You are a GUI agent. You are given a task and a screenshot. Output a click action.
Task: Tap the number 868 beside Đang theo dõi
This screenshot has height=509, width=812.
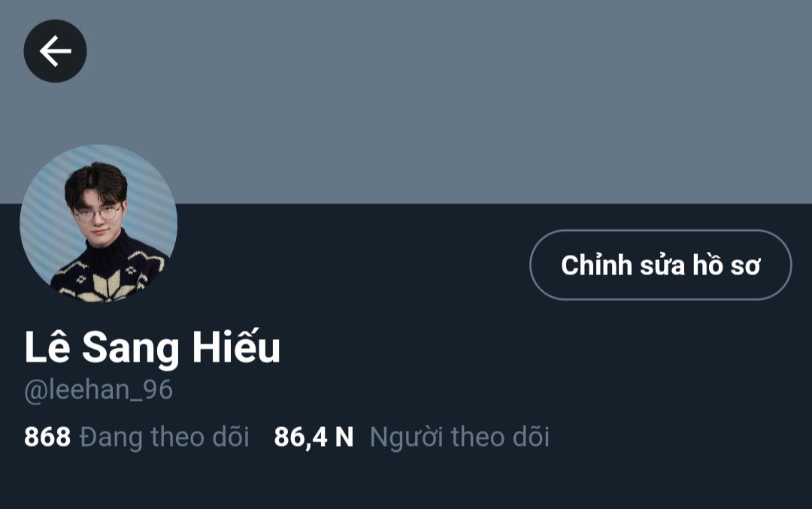[47, 437]
